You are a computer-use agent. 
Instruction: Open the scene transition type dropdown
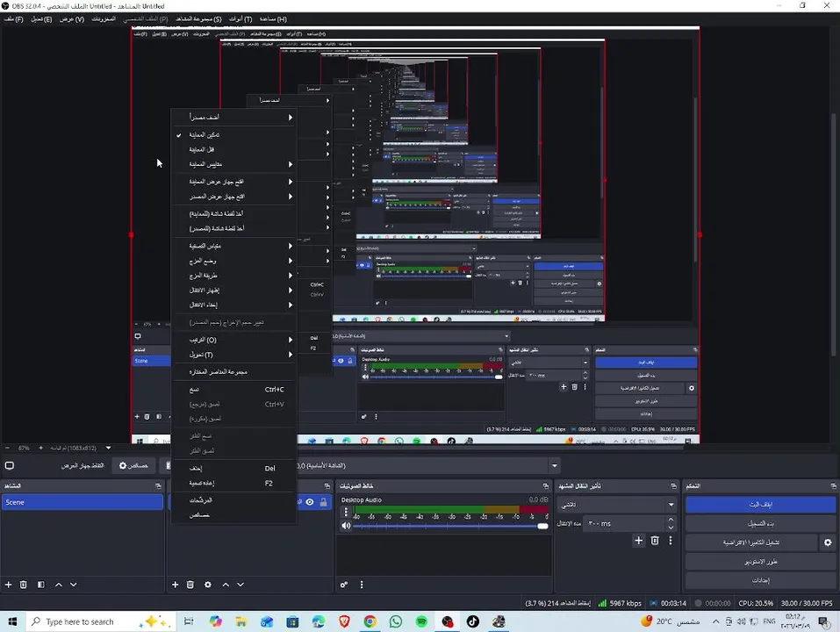[x=616, y=505]
